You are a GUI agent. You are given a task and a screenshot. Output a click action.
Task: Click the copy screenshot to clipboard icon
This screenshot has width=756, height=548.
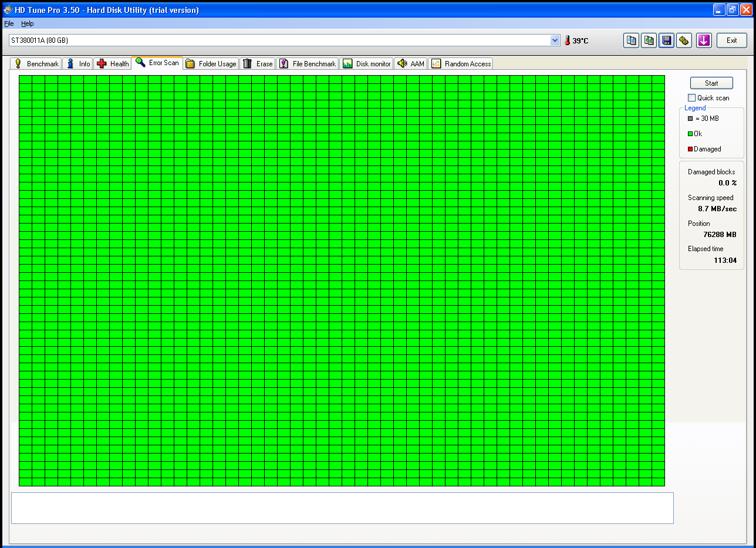(x=649, y=40)
